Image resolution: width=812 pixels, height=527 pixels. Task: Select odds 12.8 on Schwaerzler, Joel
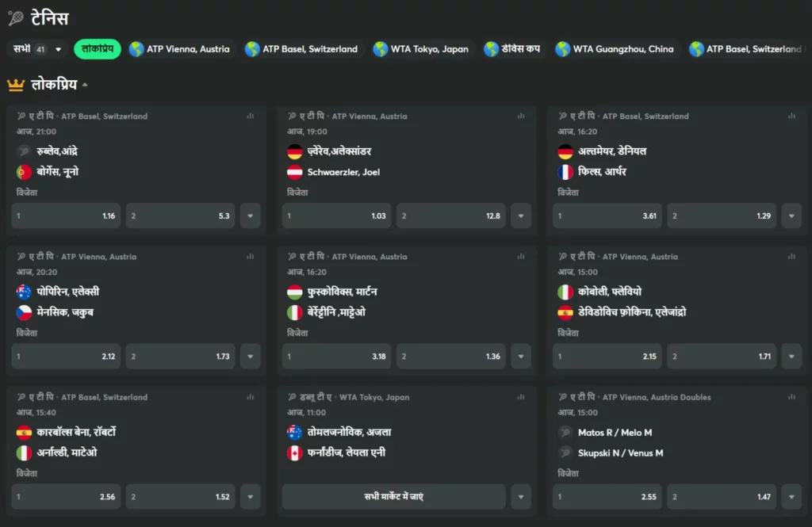[x=450, y=216]
